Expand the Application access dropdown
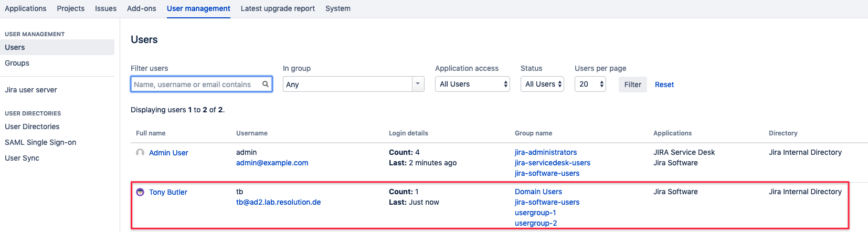Screen dimensions: 868x232 472,84
